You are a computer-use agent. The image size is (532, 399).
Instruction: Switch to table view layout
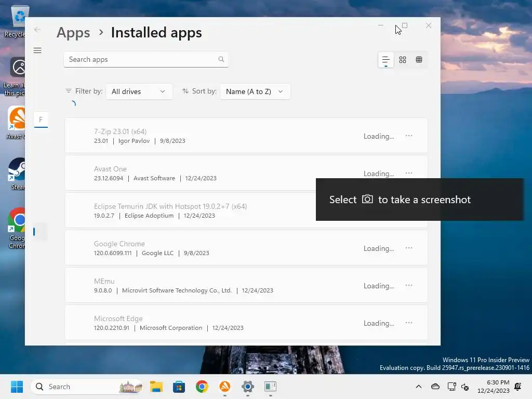(419, 60)
